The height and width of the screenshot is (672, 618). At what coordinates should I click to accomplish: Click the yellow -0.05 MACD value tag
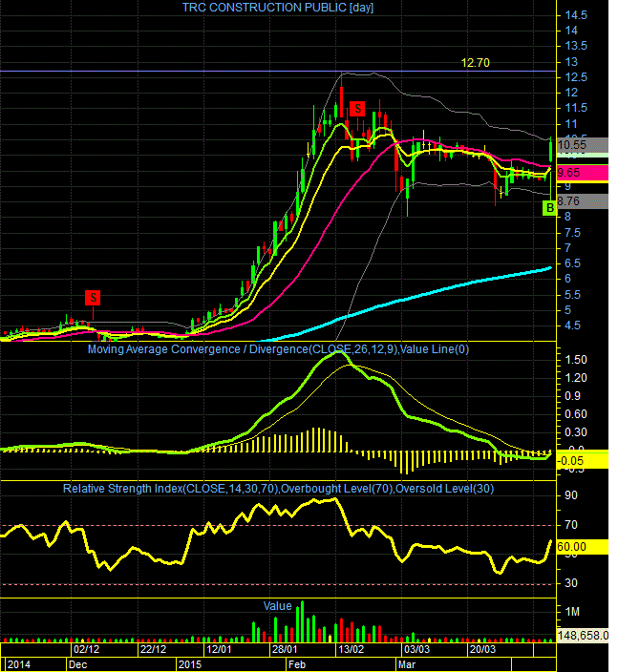coord(582,461)
